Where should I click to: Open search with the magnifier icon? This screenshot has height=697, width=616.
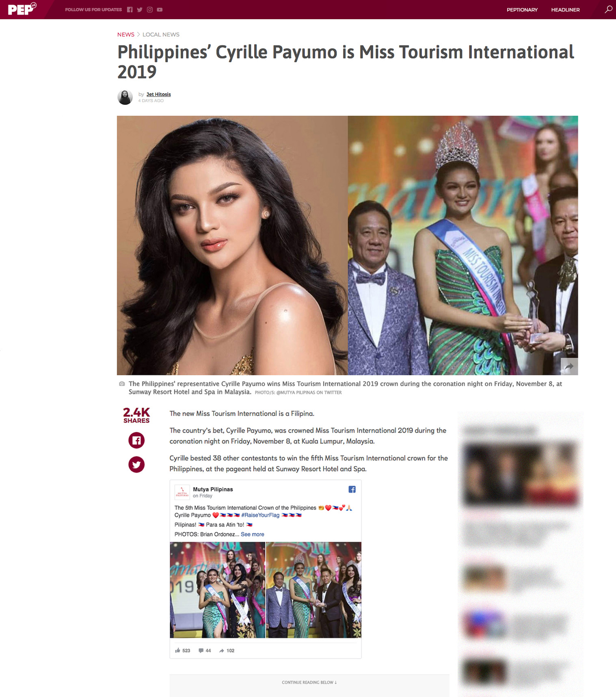coord(608,9)
